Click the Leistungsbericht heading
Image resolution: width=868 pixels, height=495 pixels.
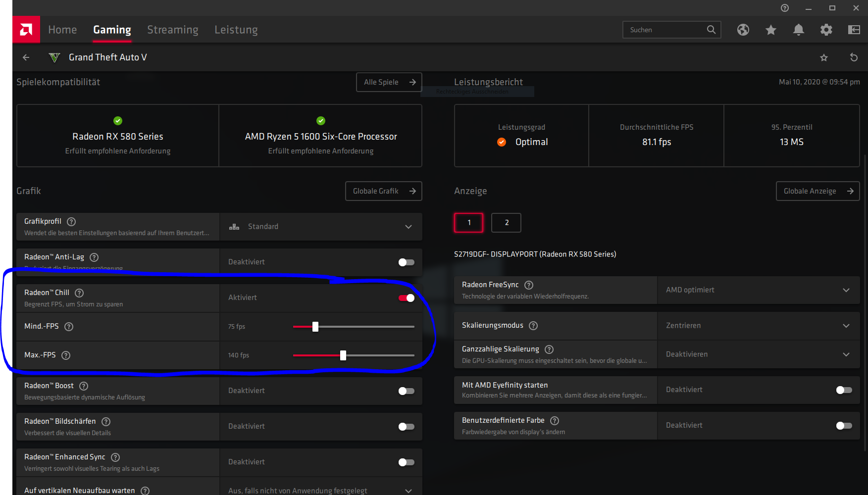[489, 82]
